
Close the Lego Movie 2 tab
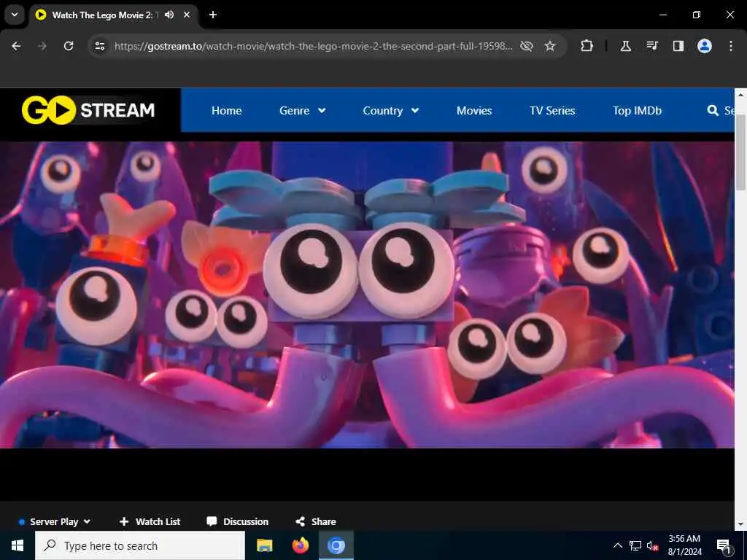tap(187, 15)
